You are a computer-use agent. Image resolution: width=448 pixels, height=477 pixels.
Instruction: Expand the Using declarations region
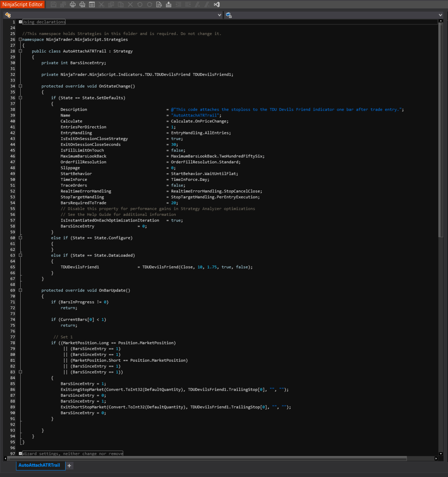click(19, 22)
